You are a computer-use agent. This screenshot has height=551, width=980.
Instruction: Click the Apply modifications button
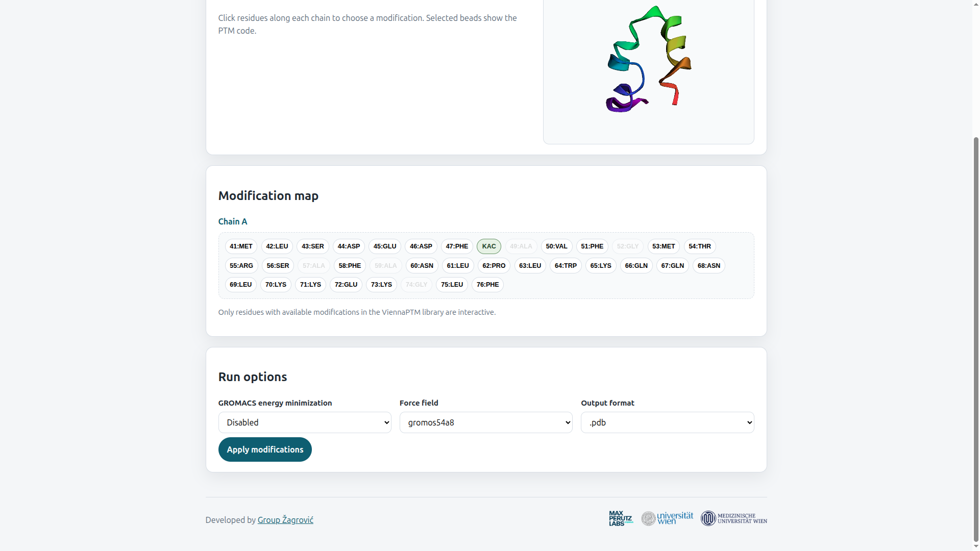pos(265,449)
